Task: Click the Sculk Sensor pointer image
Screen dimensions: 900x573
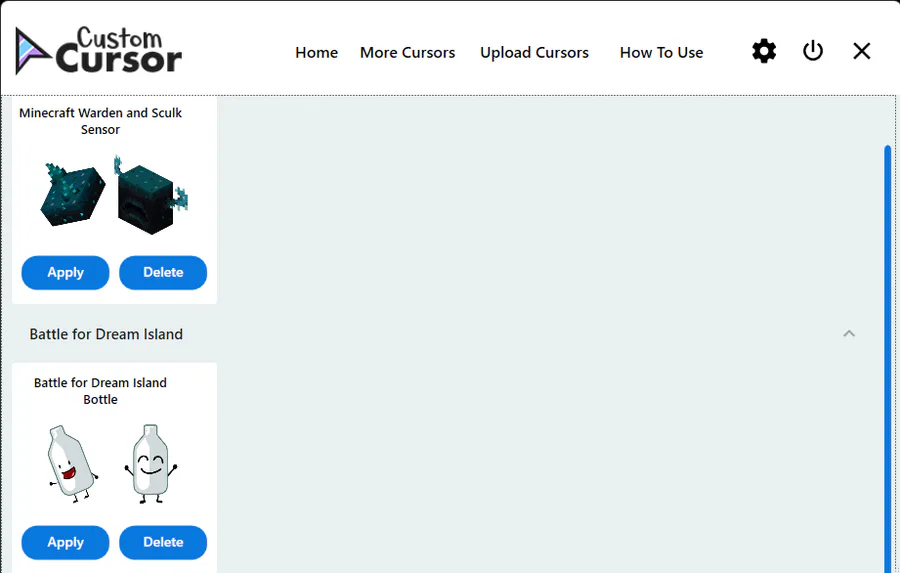Action: [x=150, y=195]
